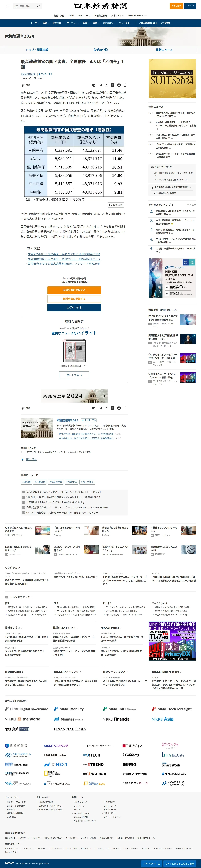
Task: Click the search input field 記事・株価を検索
Action: [24, 6]
